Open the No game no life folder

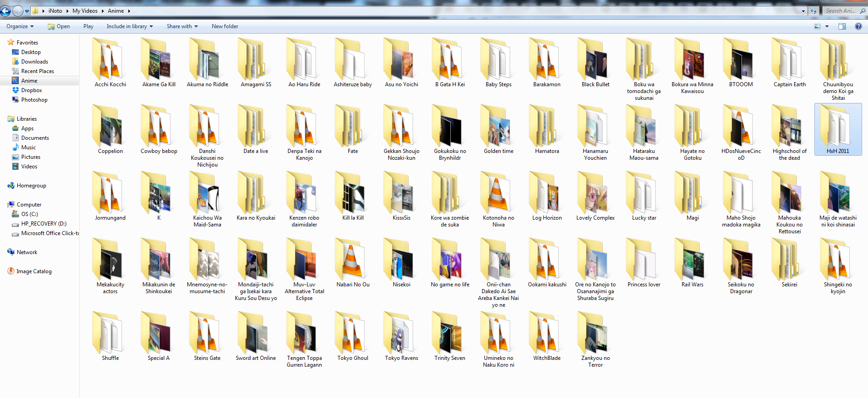coord(450,263)
